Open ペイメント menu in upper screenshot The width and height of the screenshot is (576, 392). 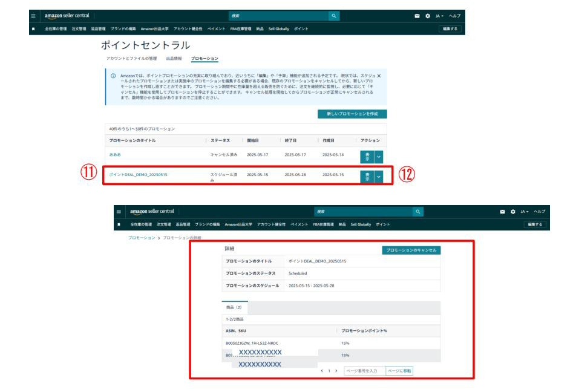[216, 28]
